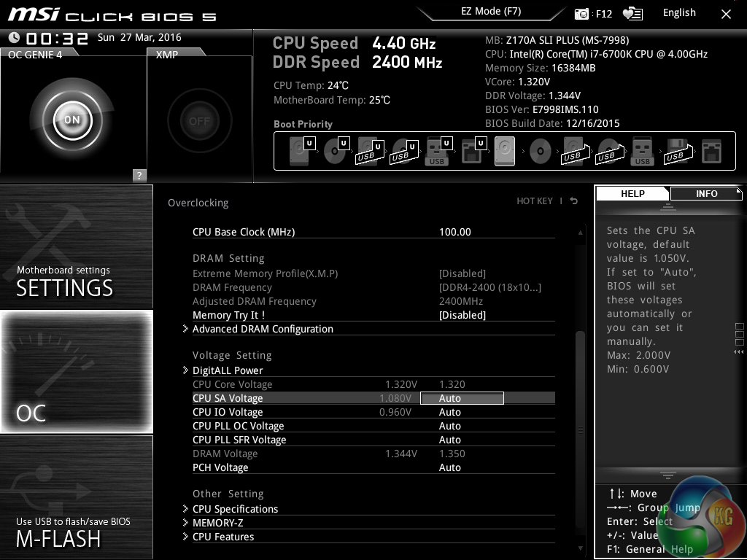Select the highlighted hard disk boot device icon
Viewport: 747px width, 560px height.
tap(505, 152)
